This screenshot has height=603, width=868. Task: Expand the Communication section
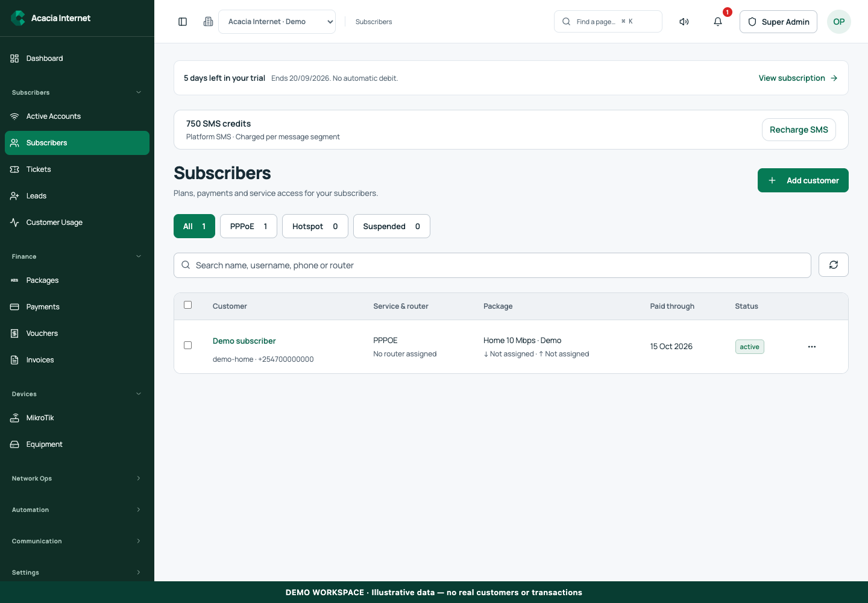pyautogui.click(x=77, y=541)
